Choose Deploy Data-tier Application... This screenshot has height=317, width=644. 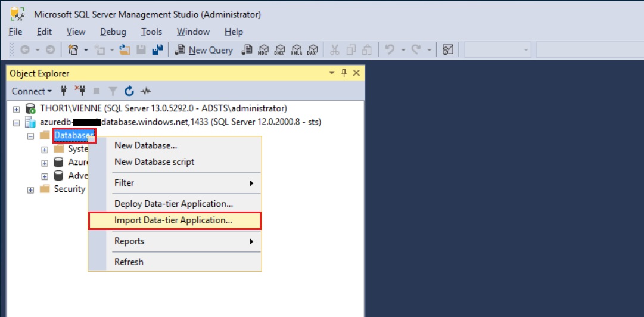point(175,204)
